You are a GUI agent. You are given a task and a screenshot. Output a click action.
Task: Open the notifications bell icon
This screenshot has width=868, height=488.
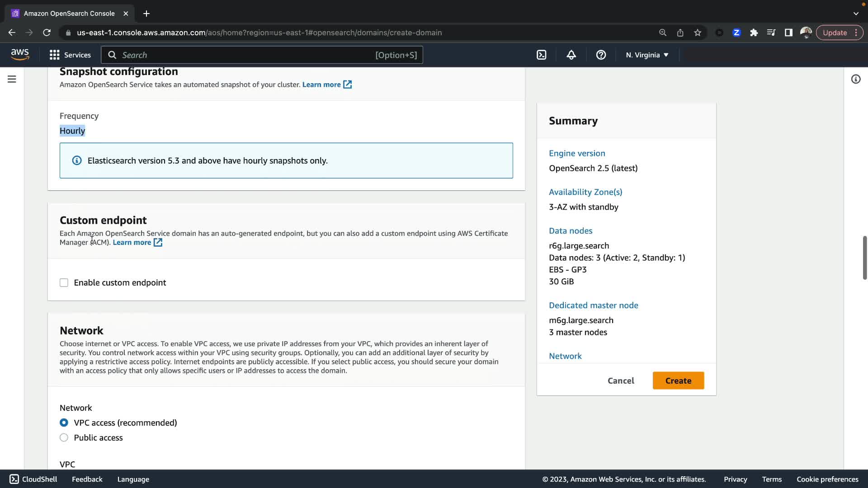point(571,55)
